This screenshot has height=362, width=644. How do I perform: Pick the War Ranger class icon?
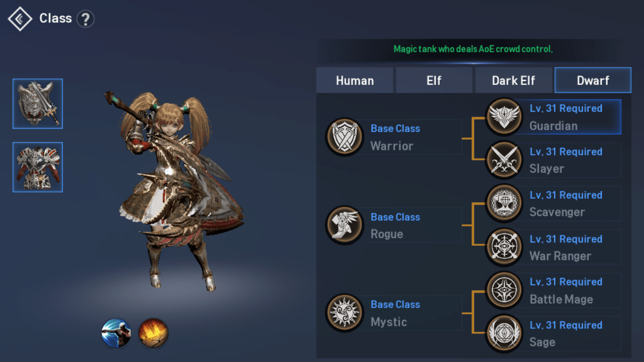pyautogui.click(x=504, y=247)
